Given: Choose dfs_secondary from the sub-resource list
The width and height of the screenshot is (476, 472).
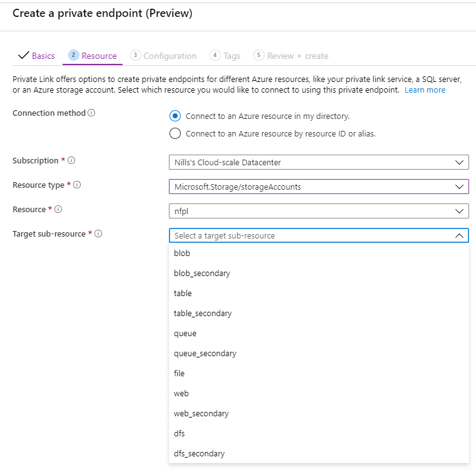Looking at the screenshot, I should point(319,453).
